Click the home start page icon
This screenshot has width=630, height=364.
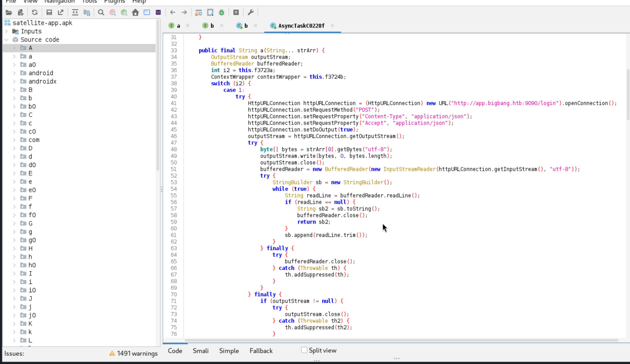pos(135,12)
